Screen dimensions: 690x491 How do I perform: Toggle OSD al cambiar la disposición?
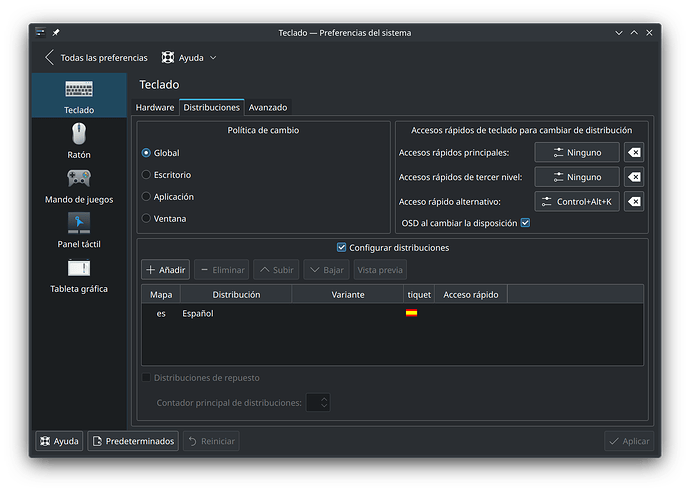[x=525, y=223]
